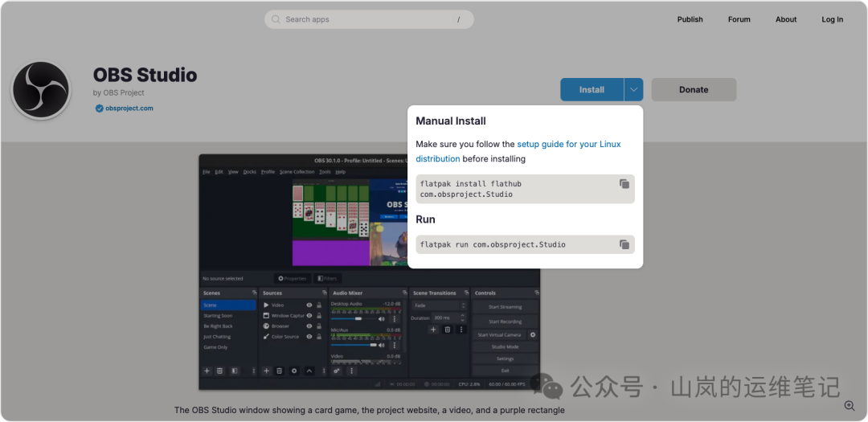Click the Manual Install heading
The height and width of the screenshot is (422, 868).
click(x=451, y=121)
